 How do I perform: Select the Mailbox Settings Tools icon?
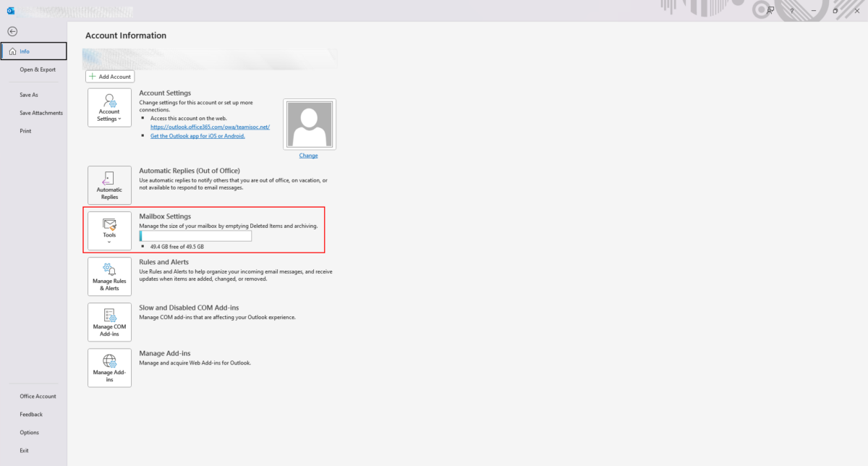[109, 226]
